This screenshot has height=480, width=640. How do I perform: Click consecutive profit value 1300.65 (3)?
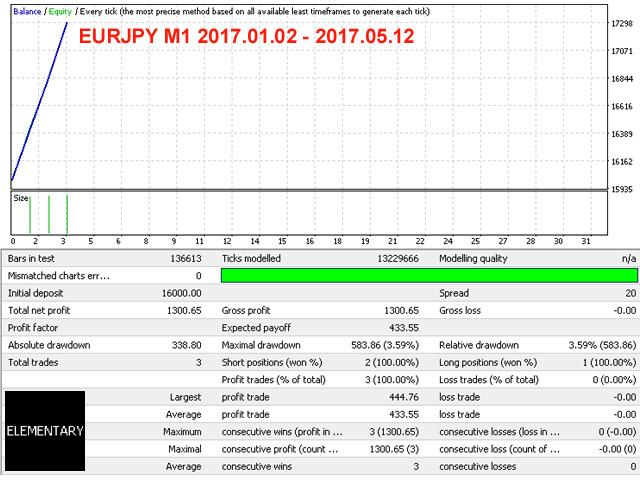click(x=394, y=449)
